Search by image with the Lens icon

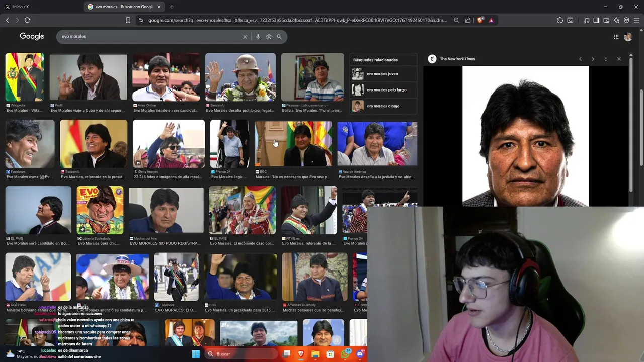(x=269, y=37)
